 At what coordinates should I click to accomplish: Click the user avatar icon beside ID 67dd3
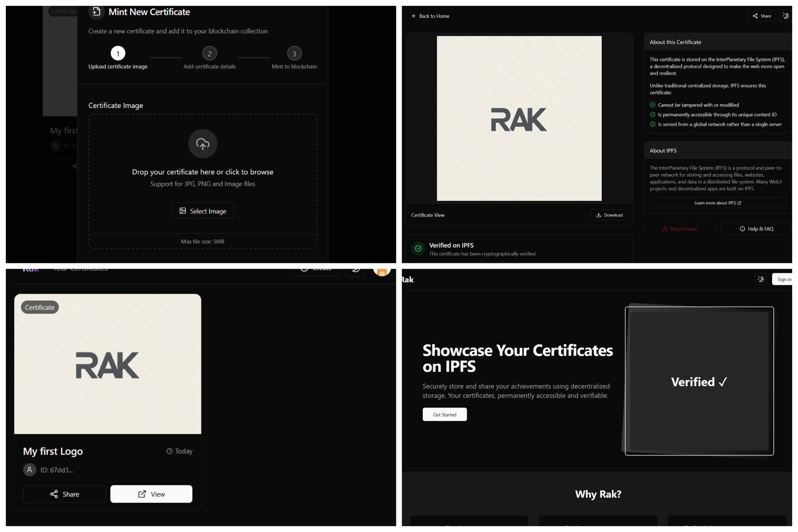click(x=30, y=470)
